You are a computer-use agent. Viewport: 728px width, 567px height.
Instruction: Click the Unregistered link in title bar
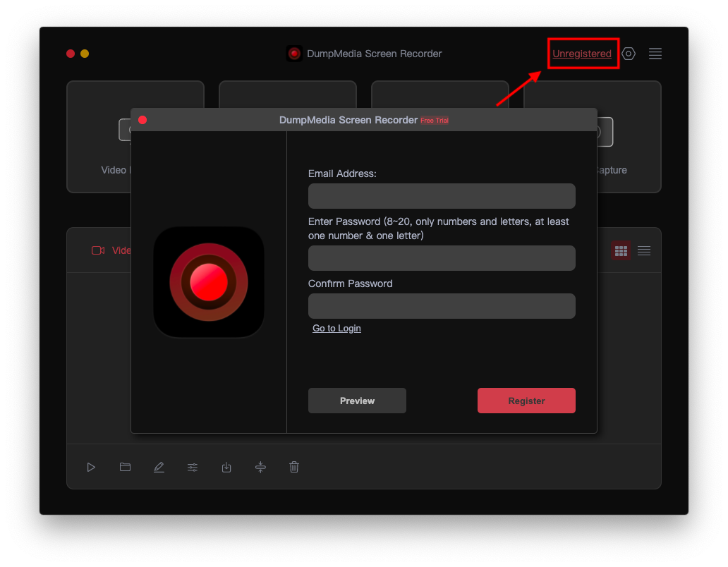[582, 54]
